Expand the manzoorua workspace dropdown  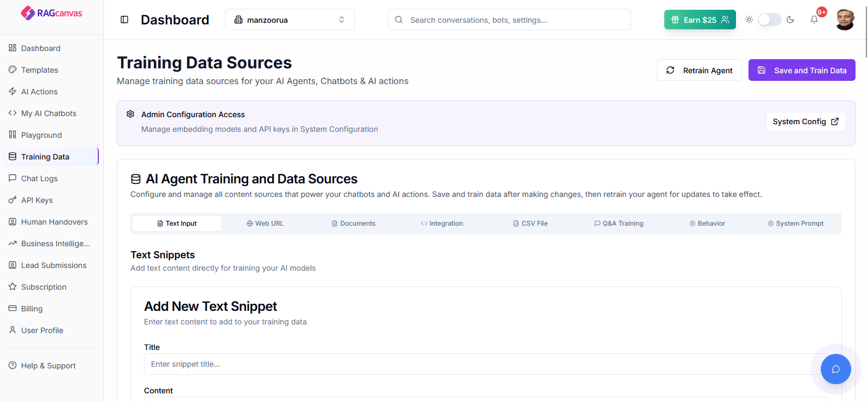(x=290, y=20)
